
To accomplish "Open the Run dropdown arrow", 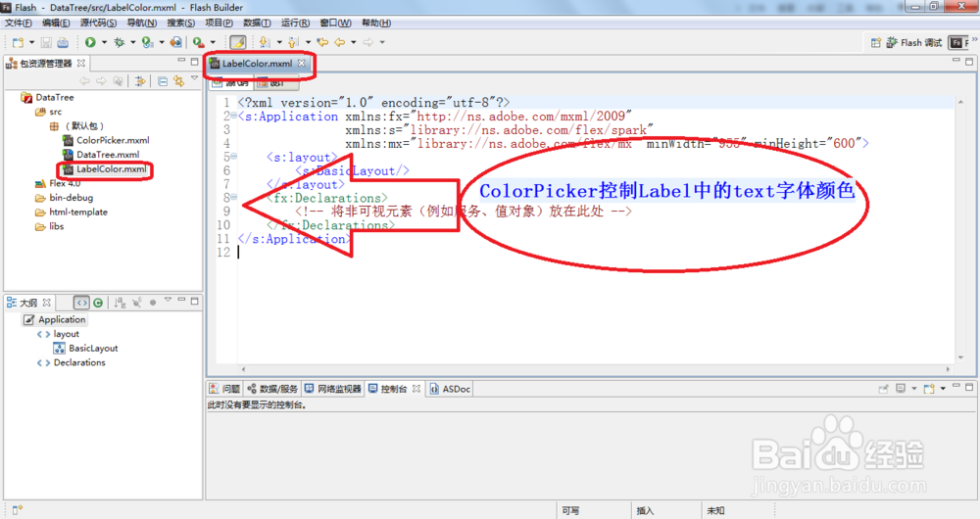I will 105,42.
